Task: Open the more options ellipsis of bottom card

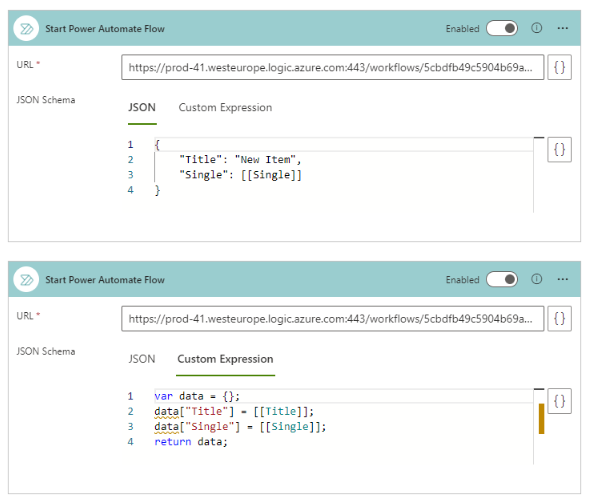Action: pyautogui.click(x=562, y=279)
